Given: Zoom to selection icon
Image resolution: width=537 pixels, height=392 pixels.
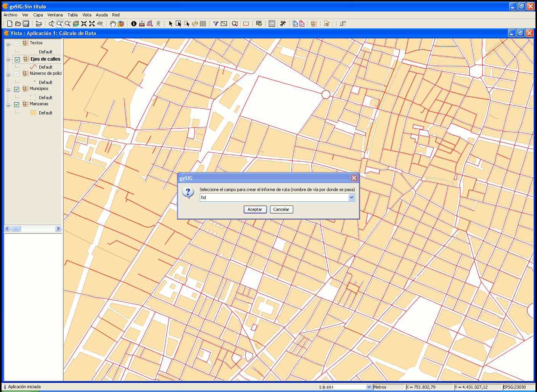Looking at the screenshot, I should point(235,24).
